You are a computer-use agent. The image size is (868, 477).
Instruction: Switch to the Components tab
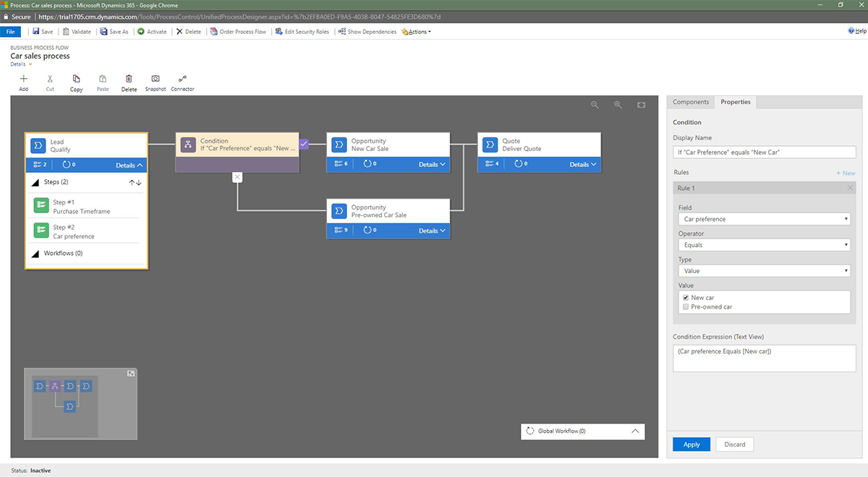point(690,102)
